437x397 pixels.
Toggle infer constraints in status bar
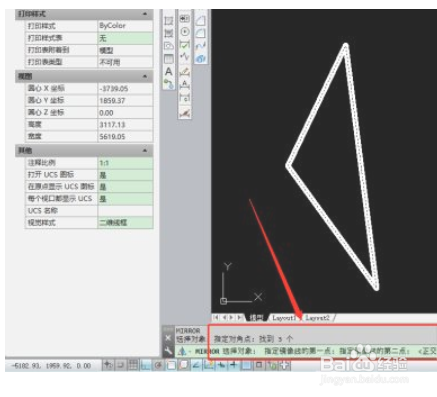click(108, 365)
